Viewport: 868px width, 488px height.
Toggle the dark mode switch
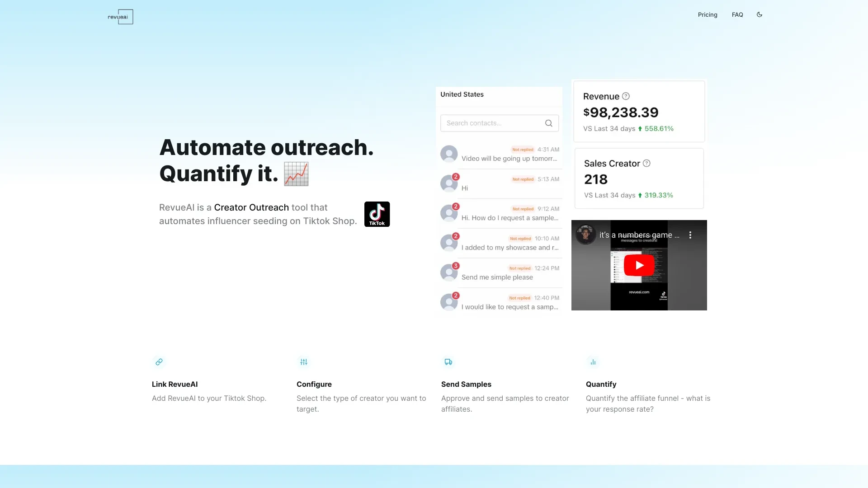point(759,14)
